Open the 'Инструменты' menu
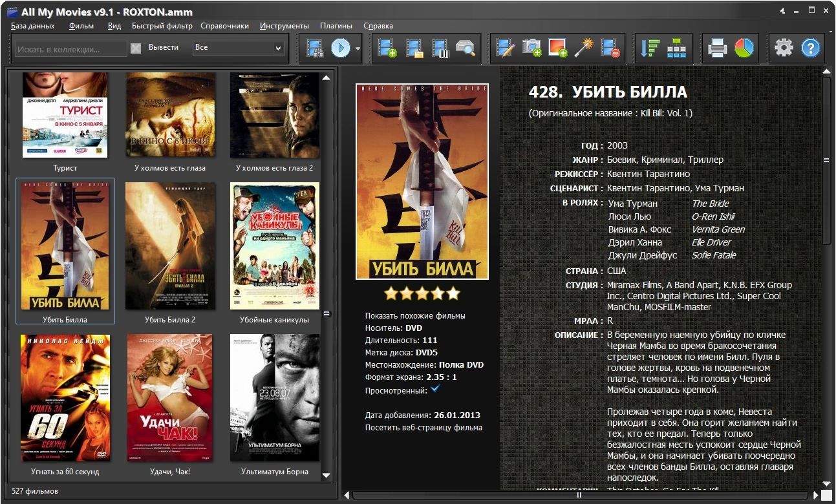The height and width of the screenshot is (504, 836). (284, 26)
